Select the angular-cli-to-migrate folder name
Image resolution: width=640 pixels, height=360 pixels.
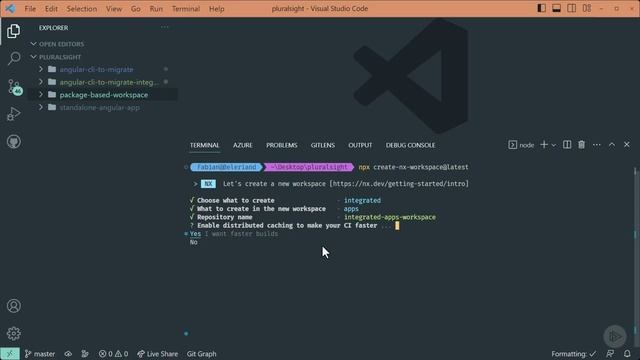[96, 69]
